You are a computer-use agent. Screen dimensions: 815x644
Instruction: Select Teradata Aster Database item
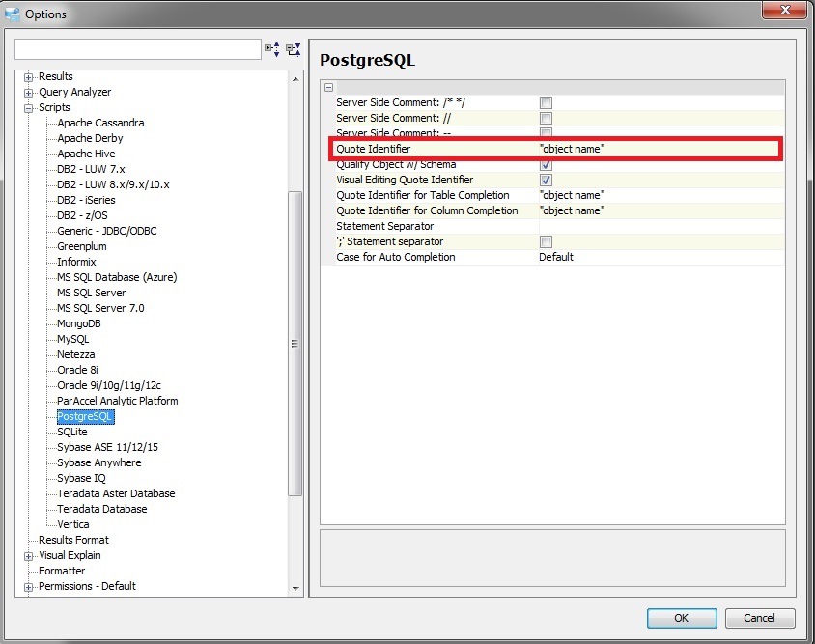click(116, 493)
